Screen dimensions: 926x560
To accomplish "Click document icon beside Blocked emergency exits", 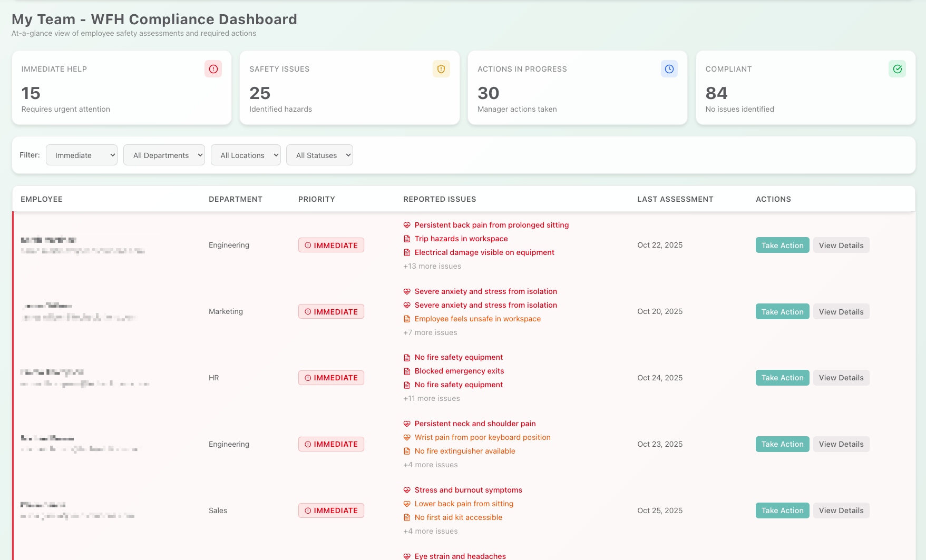I will 407,371.
